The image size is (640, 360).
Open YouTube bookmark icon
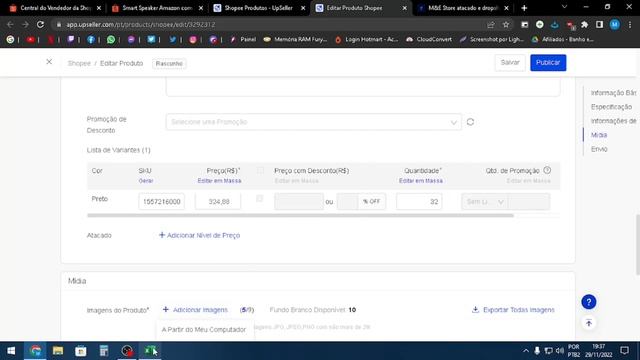click(30, 40)
